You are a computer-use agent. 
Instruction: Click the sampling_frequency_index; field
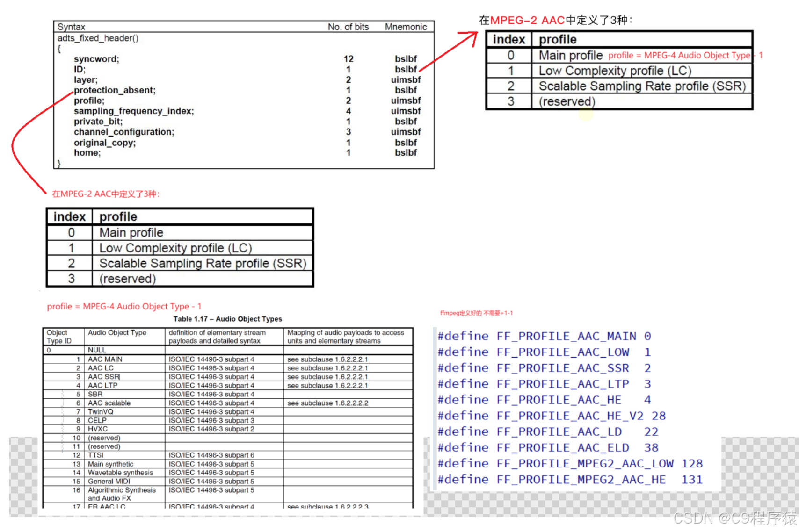(x=134, y=111)
